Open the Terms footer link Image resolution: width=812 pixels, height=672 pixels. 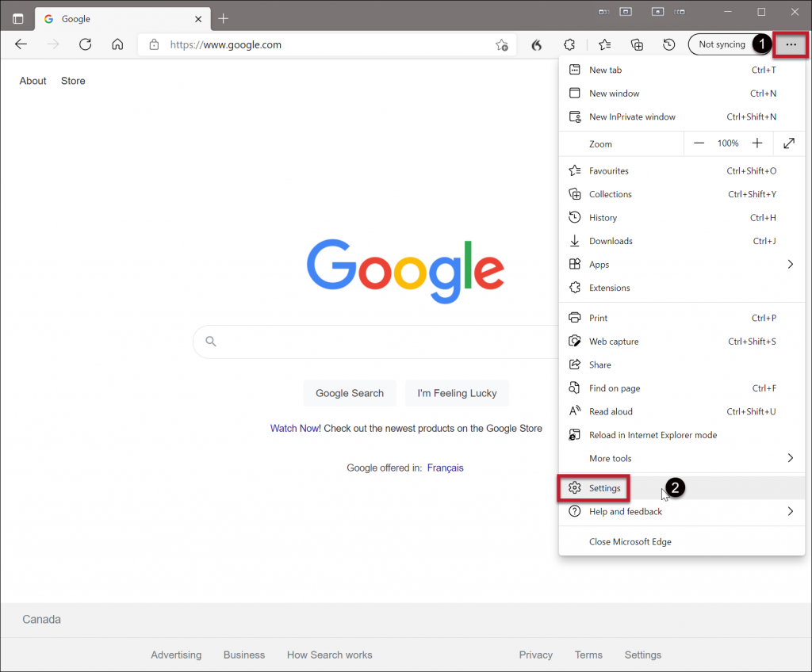[588, 655]
